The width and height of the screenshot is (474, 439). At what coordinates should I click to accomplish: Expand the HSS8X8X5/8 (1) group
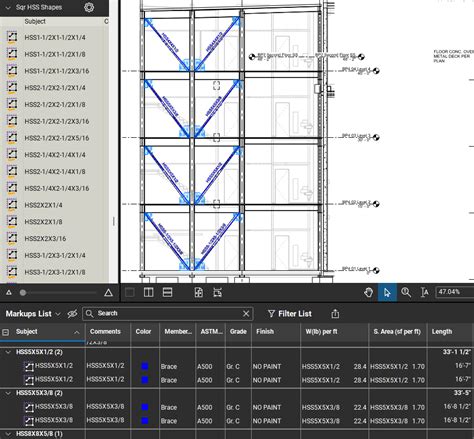[8, 434]
